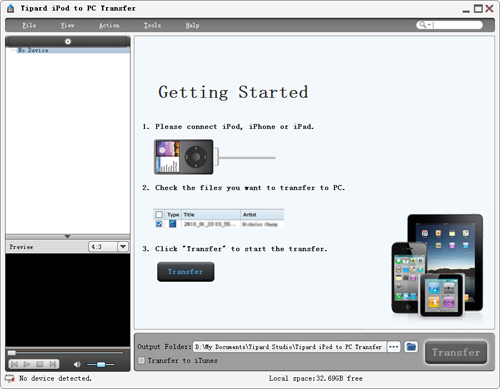Click the iPad, iPhone and iPod devices image
Image resolution: width=500 pixels, height=389 pixels.
[437, 266]
